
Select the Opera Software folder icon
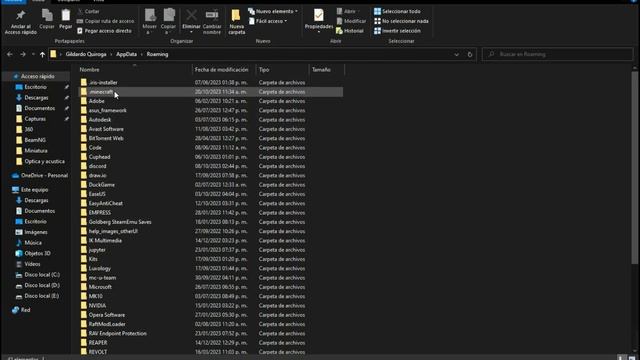[x=84, y=315]
